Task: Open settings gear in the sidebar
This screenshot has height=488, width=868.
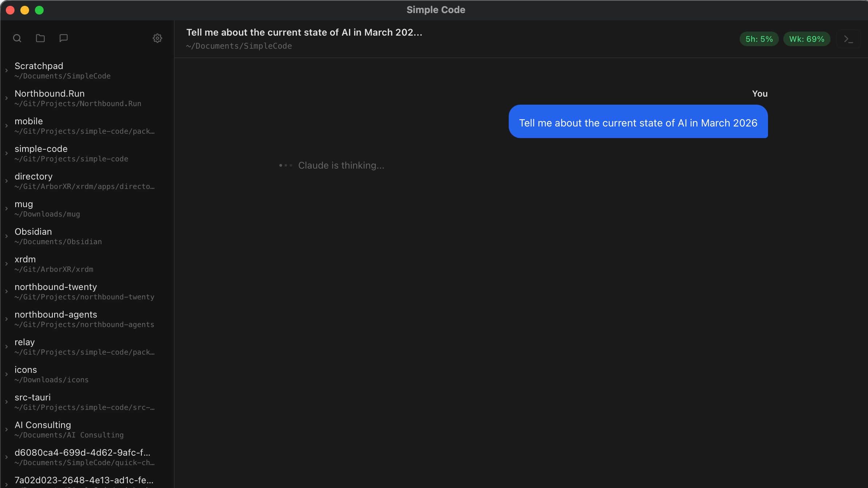Action: click(x=157, y=38)
